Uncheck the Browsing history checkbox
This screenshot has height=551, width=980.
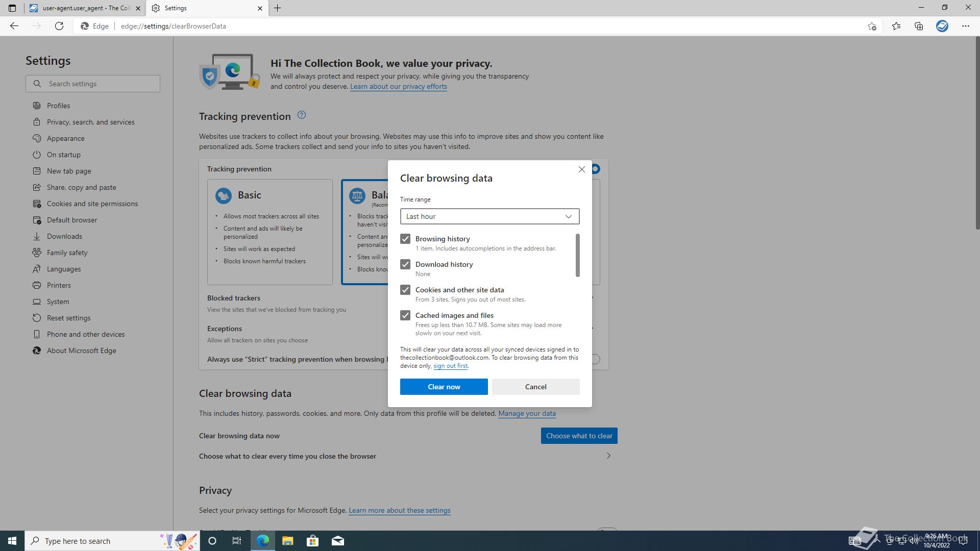point(405,239)
